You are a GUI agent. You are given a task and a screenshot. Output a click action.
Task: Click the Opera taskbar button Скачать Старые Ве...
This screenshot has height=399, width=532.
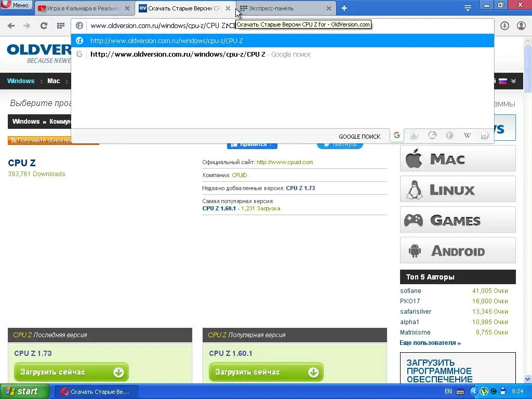96,392
